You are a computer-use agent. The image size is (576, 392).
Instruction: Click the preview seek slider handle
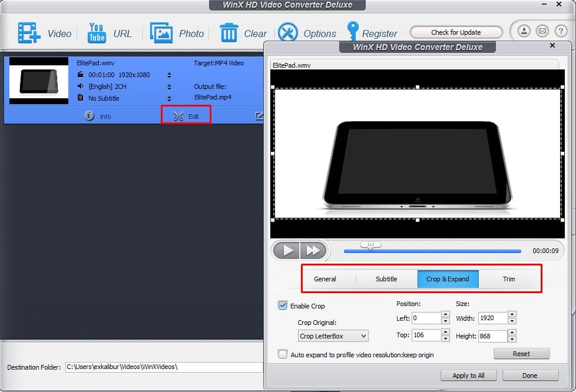coord(370,245)
